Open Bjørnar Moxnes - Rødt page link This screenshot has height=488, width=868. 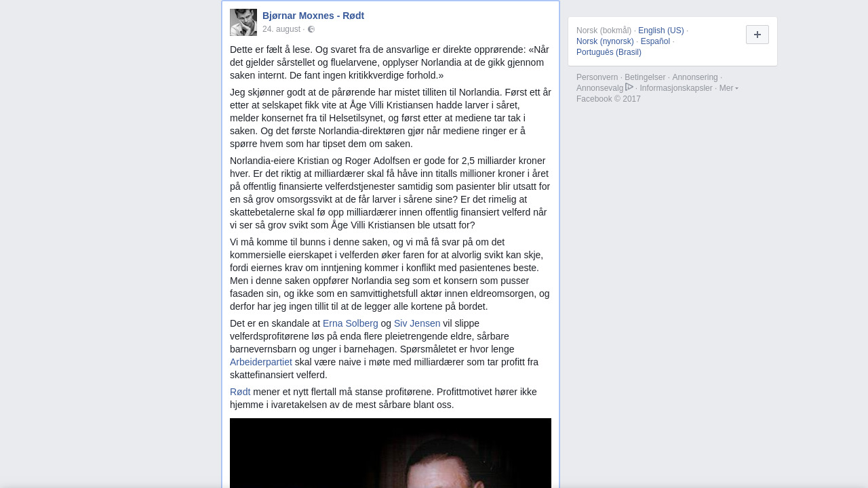[313, 16]
